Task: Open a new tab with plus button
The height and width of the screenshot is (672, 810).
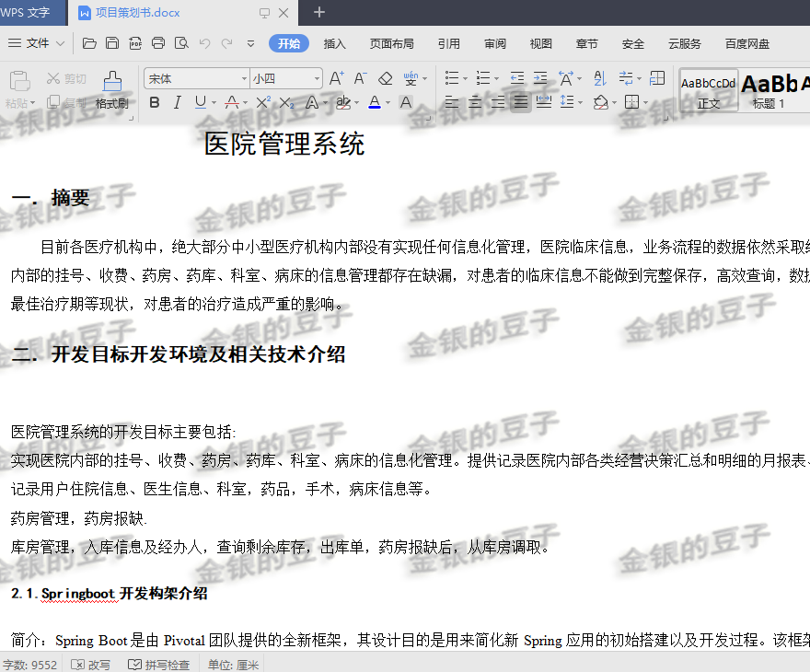Action: click(x=319, y=12)
